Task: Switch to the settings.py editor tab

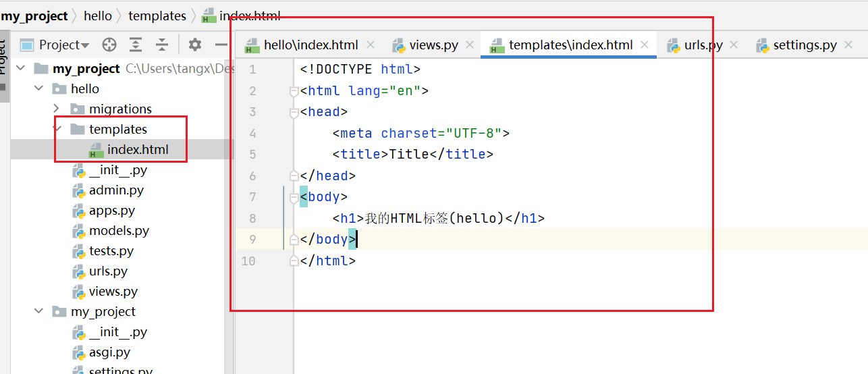Action: pyautogui.click(x=796, y=45)
